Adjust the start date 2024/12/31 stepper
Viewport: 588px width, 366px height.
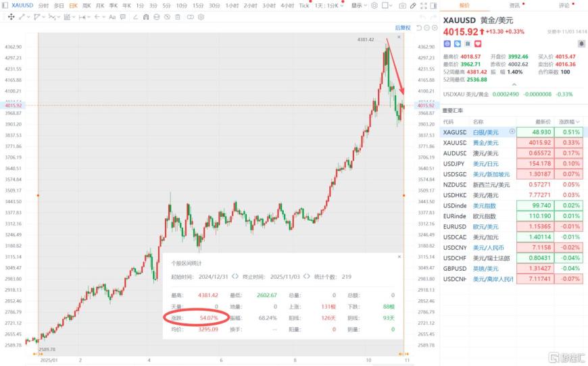[235, 276]
